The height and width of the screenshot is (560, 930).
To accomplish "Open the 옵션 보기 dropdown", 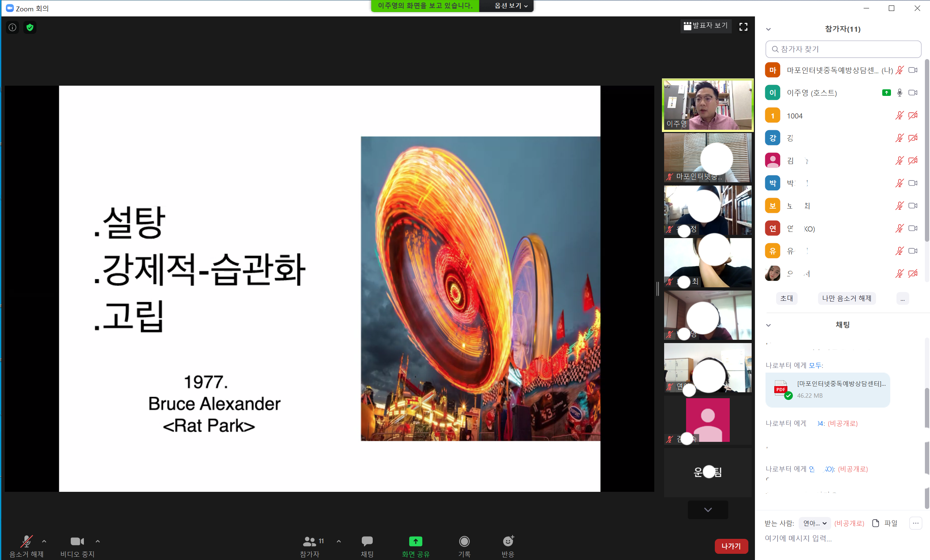I will pyautogui.click(x=511, y=6).
